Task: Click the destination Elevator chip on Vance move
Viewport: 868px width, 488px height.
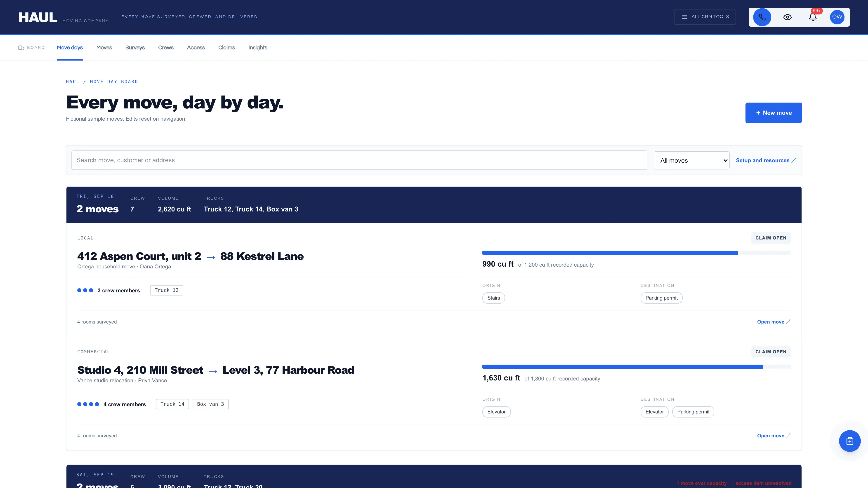Action: pos(654,412)
